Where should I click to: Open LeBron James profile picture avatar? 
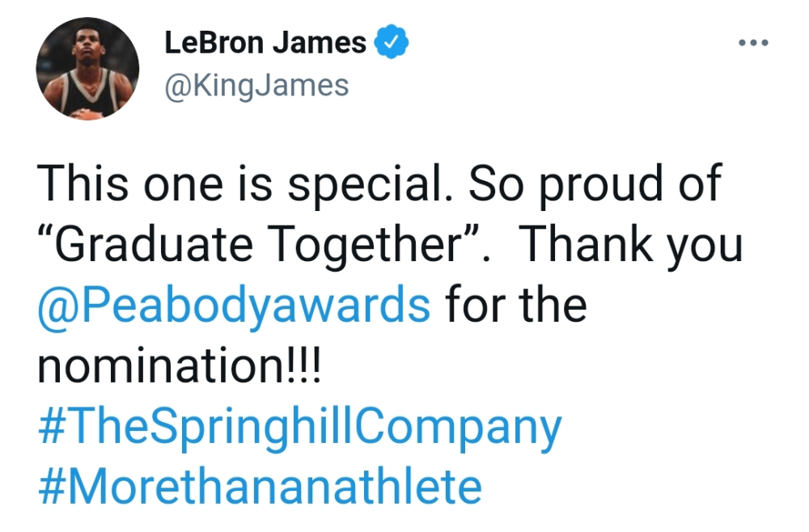(x=87, y=69)
